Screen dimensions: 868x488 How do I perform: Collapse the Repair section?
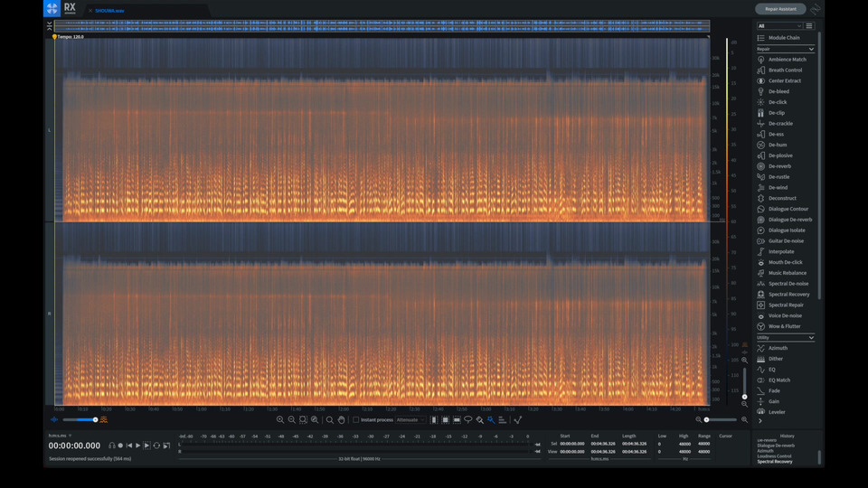pos(811,49)
